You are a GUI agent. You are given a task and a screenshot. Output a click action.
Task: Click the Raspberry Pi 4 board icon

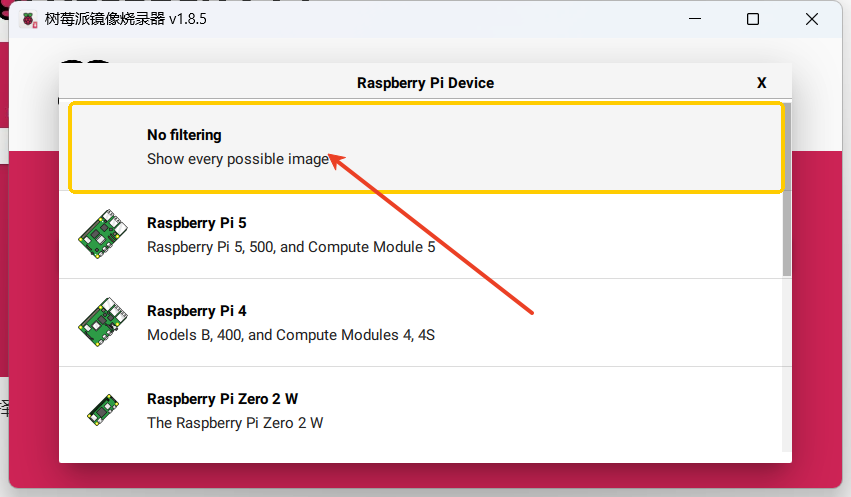[x=104, y=322]
